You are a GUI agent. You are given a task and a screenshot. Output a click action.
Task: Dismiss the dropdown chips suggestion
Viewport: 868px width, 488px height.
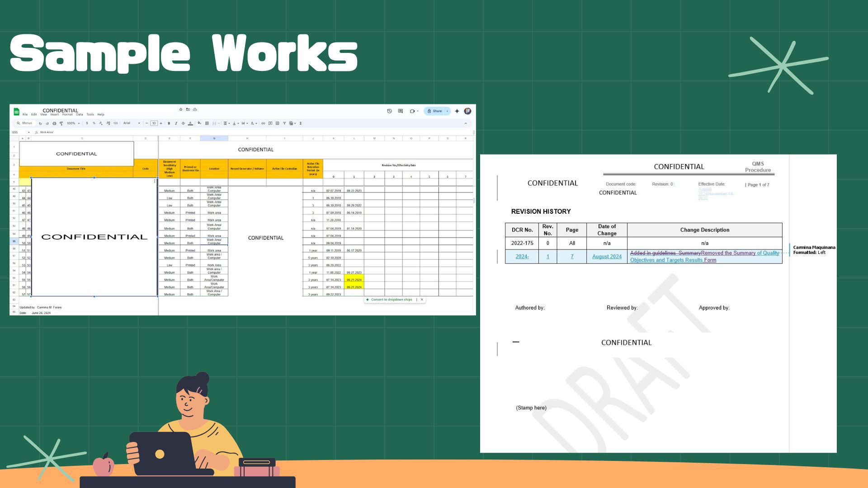[x=422, y=300]
